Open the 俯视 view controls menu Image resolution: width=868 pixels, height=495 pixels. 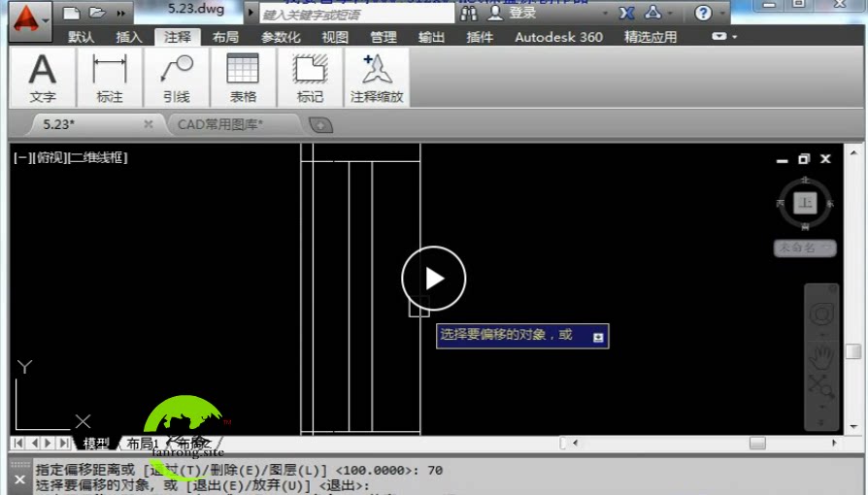49,158
